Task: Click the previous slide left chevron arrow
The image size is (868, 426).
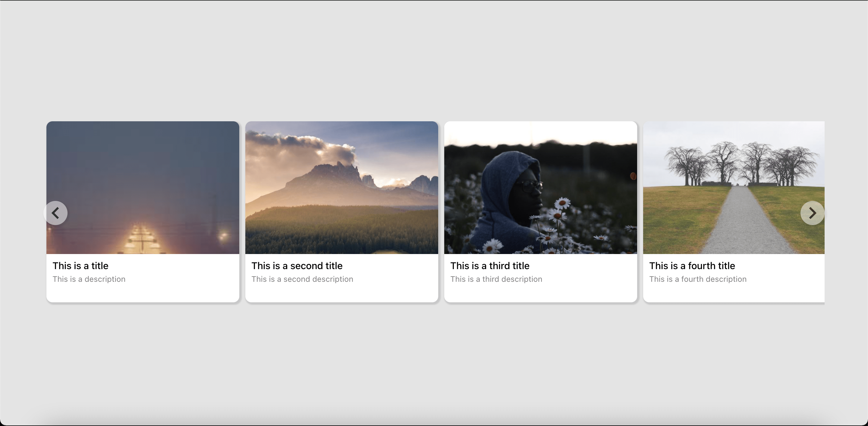Action: click(55, 213)
